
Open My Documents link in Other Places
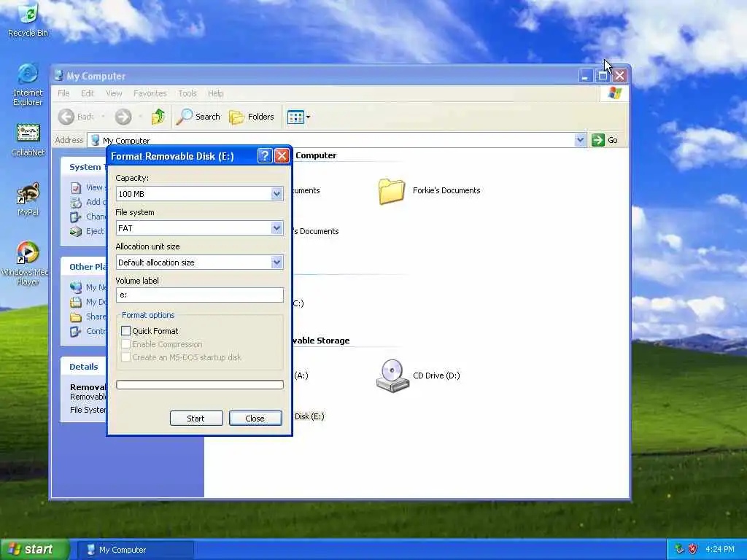coord(89,302)
